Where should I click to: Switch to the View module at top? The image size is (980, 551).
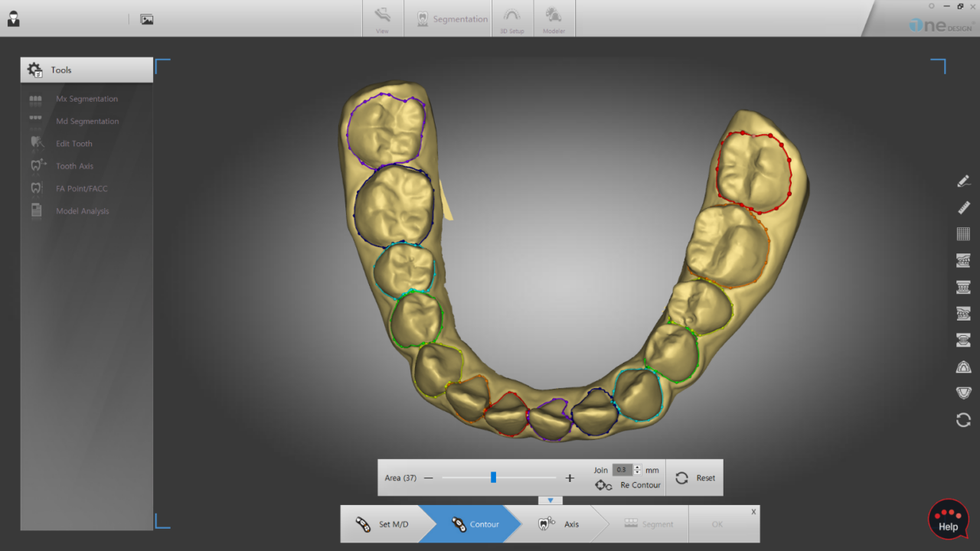(382, 18)
